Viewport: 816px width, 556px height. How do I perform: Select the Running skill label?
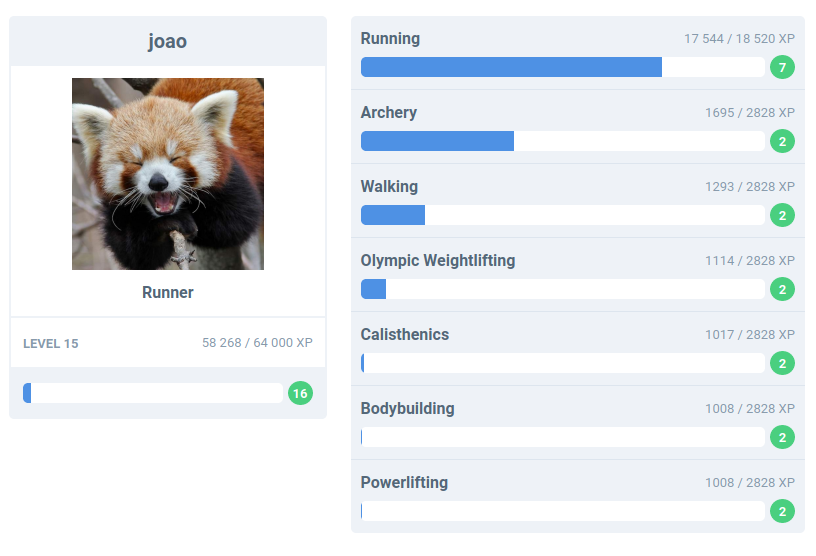390,39
